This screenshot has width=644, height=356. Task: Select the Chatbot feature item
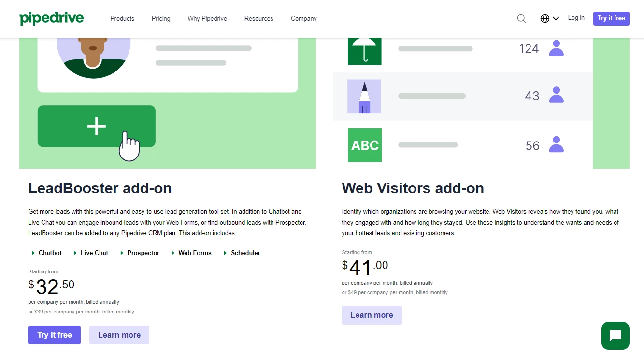pos(47,253)
